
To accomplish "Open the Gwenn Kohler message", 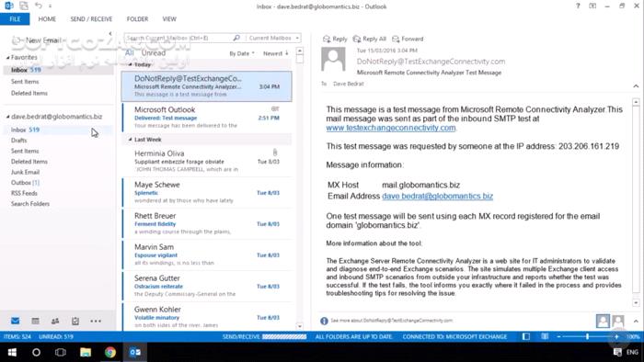I will pyautogui.click(x=207, y=317).
